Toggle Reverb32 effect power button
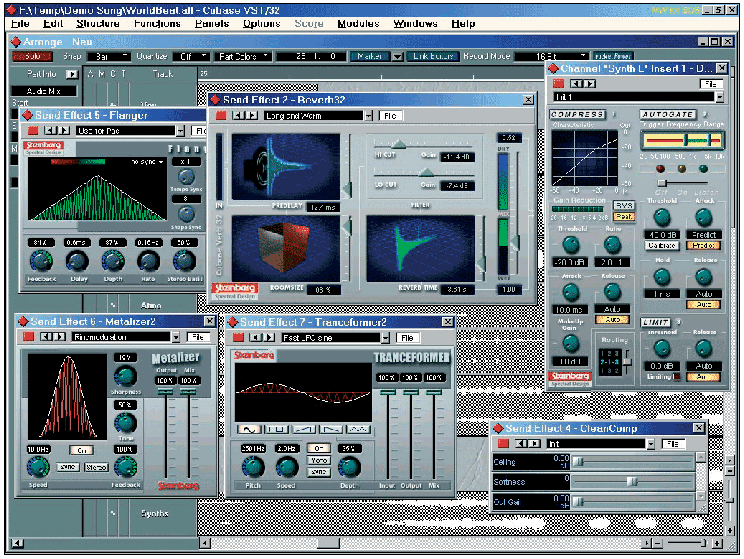744x559 pixels. [x=221, y=115]
